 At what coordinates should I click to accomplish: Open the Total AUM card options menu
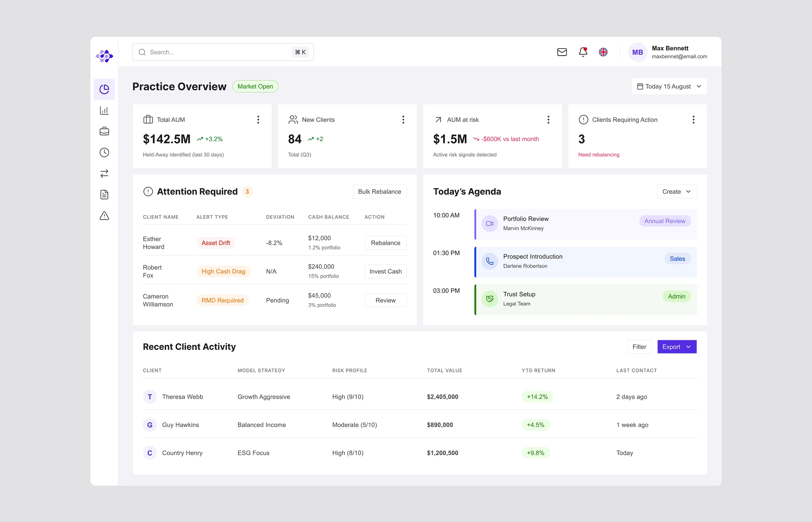(258, 119)
